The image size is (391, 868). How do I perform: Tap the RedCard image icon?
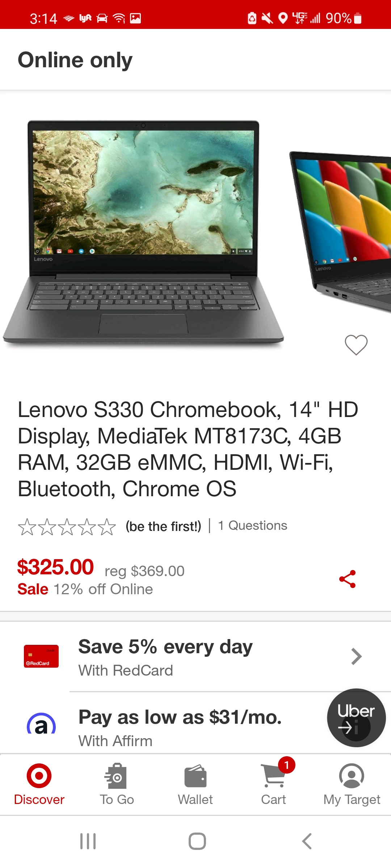click(x=41, y=656)
